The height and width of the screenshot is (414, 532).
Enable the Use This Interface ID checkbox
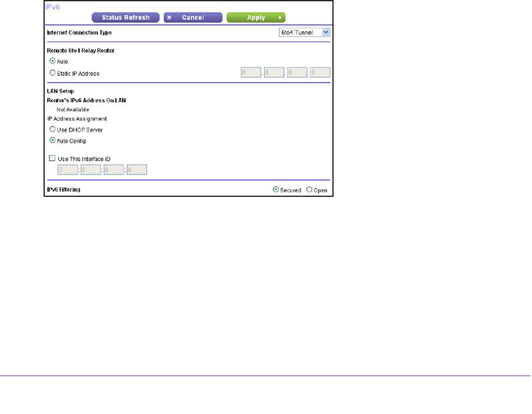coord(52,158)
